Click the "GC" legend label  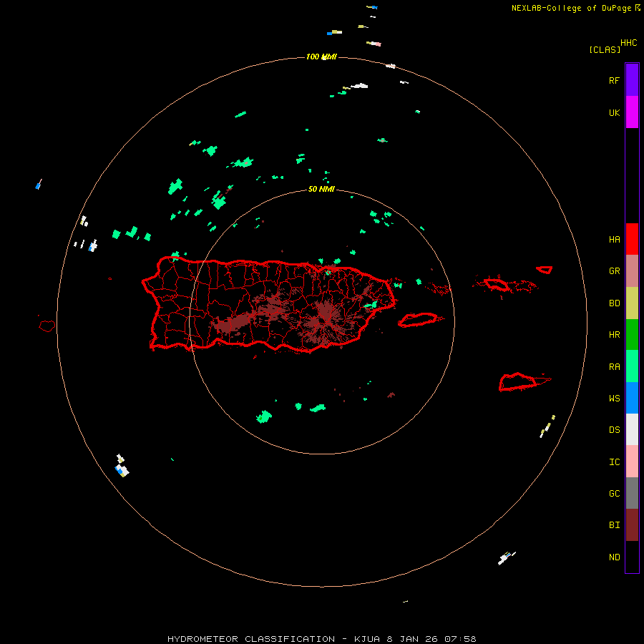pos(615,494)
